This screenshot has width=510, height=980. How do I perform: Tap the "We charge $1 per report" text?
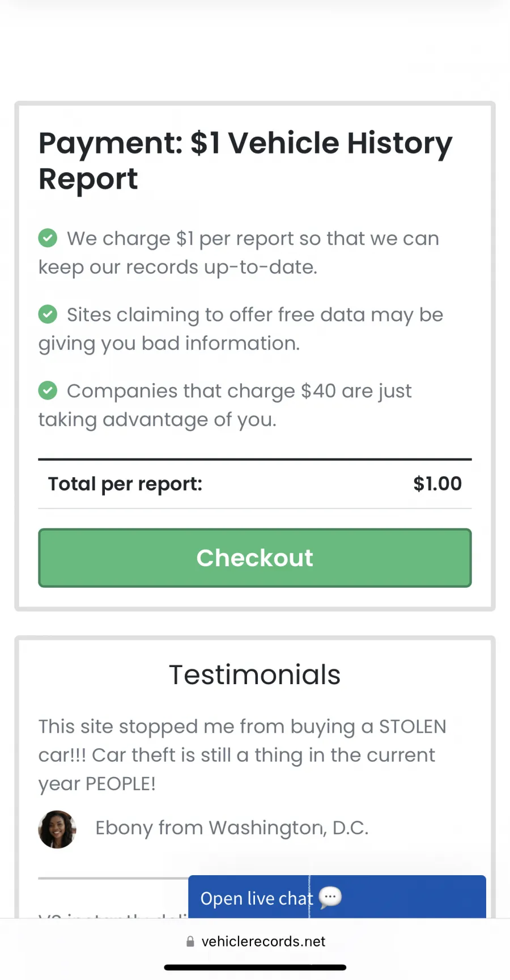239,252
